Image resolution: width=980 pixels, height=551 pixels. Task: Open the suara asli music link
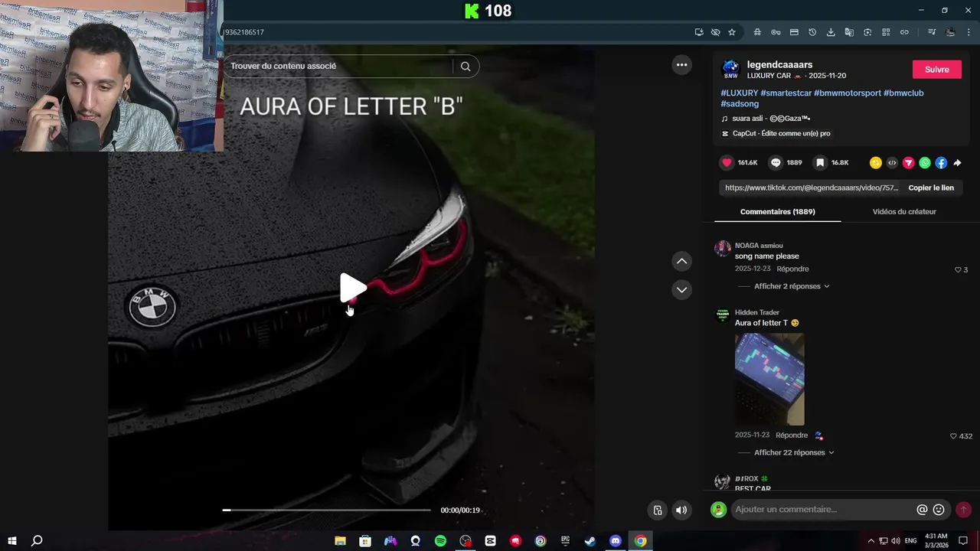[x=771, y=119]
